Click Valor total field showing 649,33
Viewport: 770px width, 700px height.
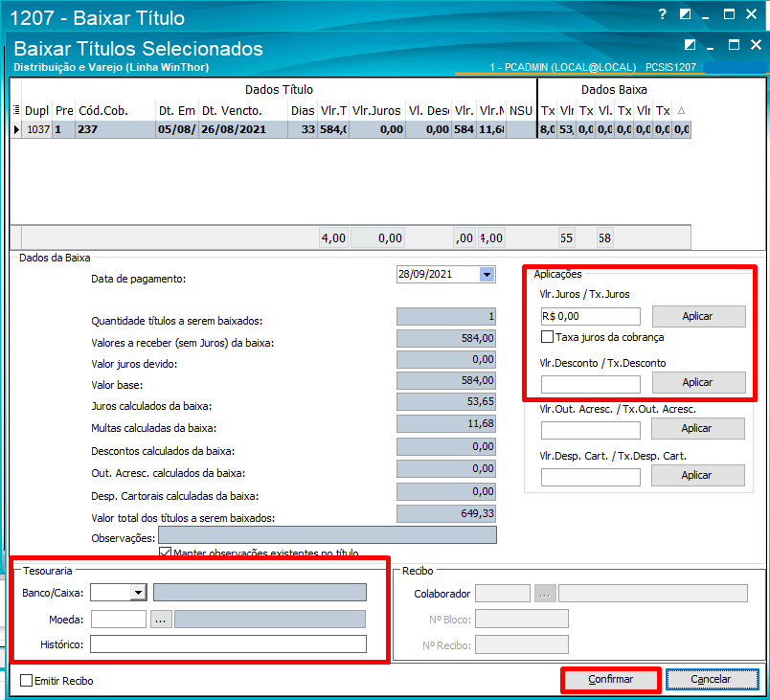446,513
